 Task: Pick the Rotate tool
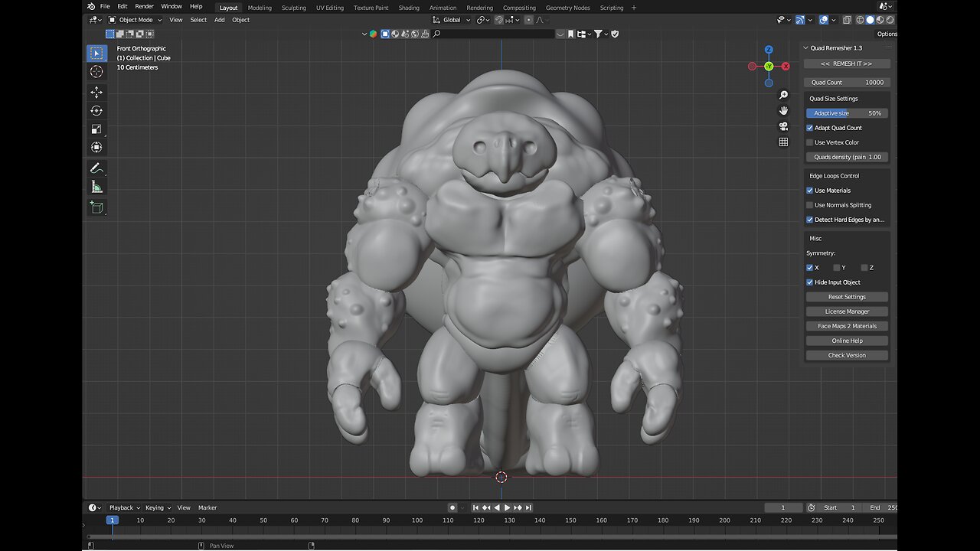[x=96, y=110]
